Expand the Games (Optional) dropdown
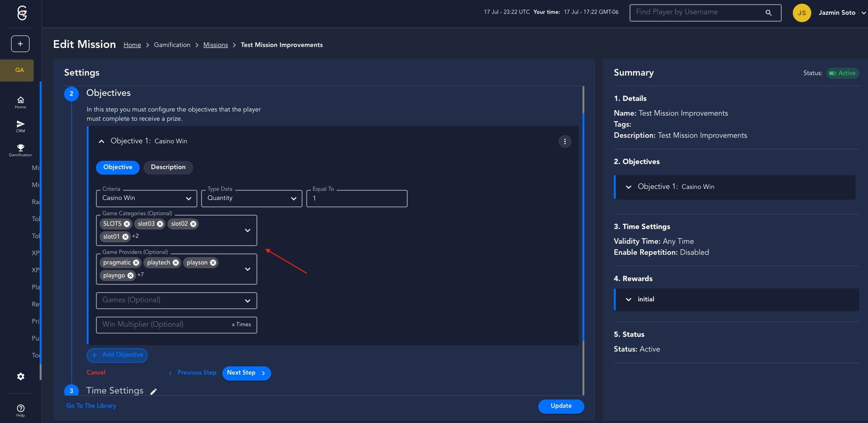This screenshot has width=868, height=423. [176, 300]
